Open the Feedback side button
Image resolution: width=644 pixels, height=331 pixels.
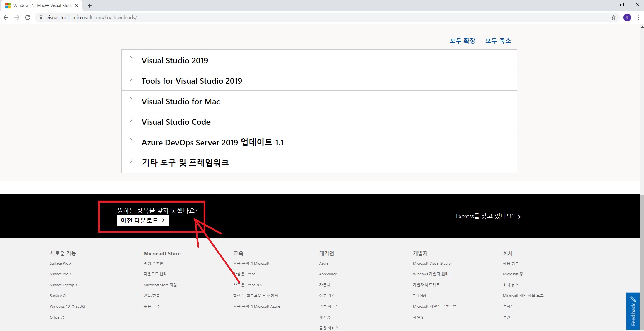pos(633,311)
